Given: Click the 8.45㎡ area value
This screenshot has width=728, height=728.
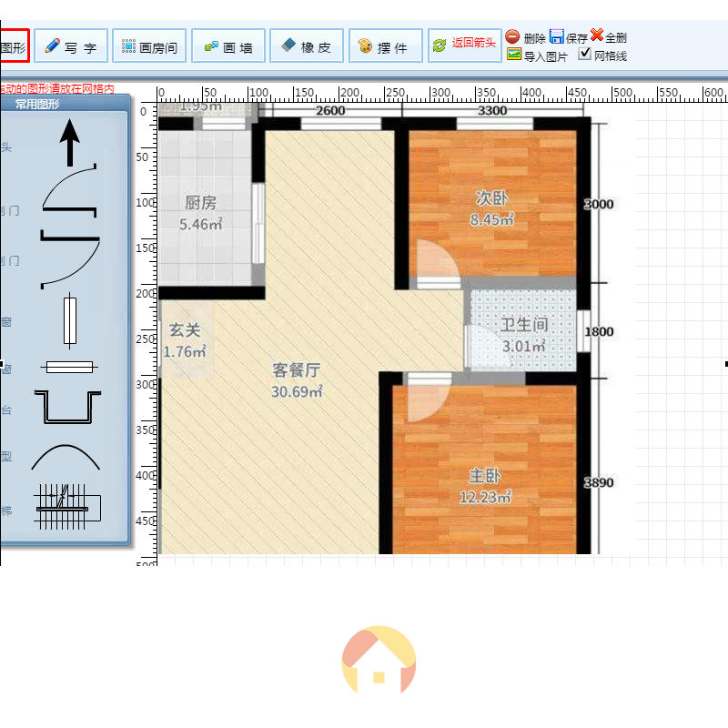Looking at the screenshot, I should coord(491,219).
